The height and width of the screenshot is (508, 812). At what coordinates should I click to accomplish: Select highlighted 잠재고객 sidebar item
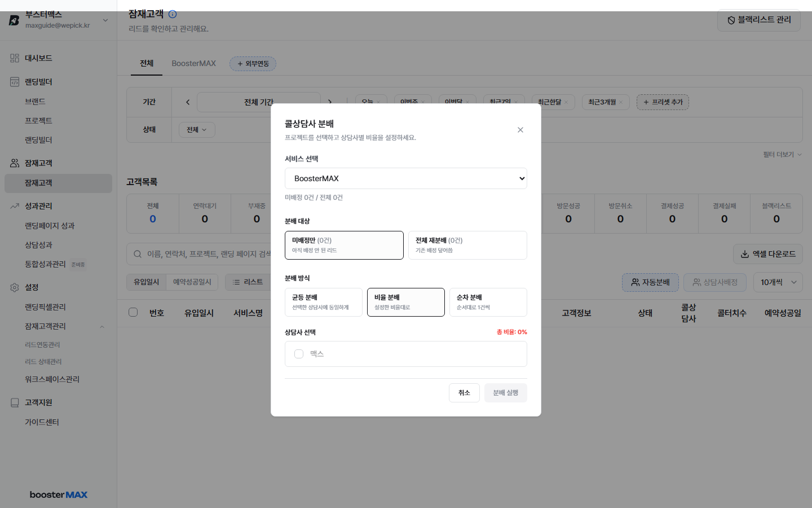(58, 183)
